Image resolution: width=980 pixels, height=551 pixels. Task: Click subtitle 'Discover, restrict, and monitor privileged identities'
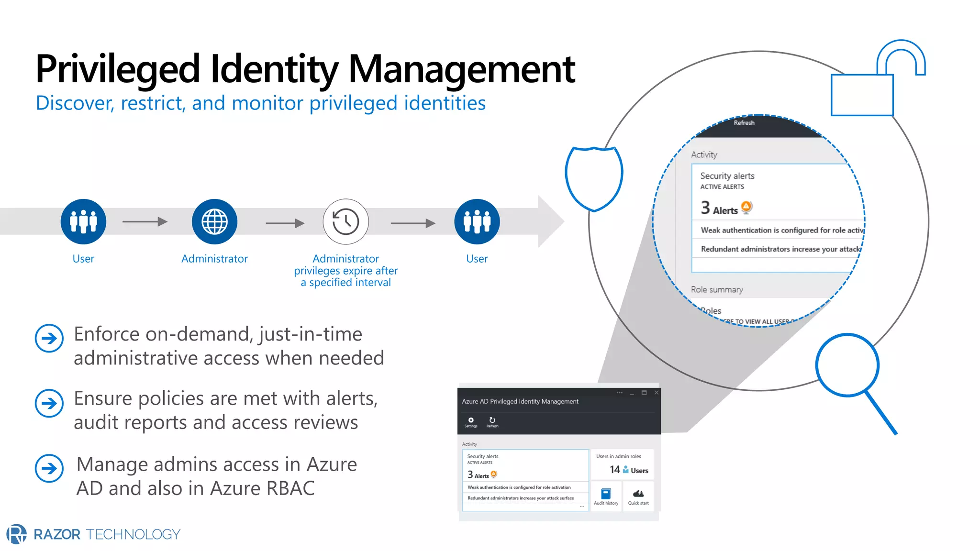click(261, 103)
